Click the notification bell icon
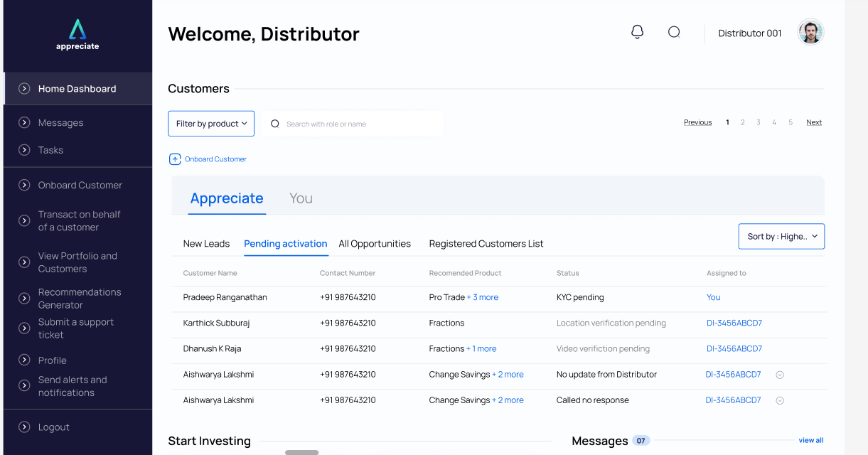Viewport: 868px width, 455px height. pyautogui.click(x=638, y=32)
